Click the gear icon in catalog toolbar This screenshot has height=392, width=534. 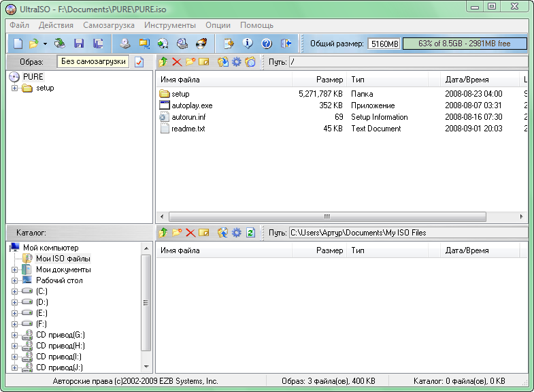click(236, 233)
